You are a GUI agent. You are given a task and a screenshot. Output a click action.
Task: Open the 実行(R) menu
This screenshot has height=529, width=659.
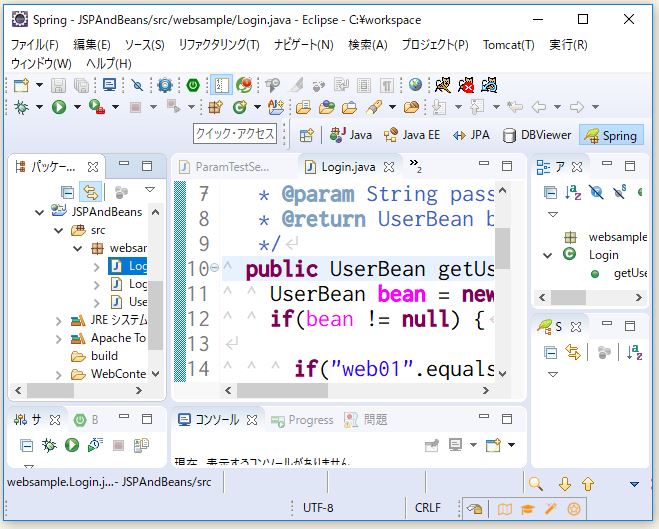pyautogui.click(x=568, y=45)
